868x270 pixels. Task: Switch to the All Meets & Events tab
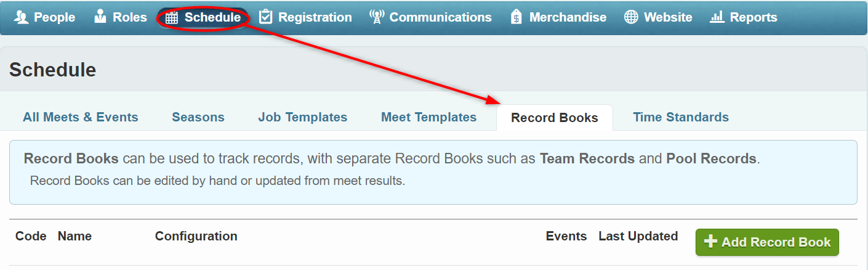pos(81,117)
